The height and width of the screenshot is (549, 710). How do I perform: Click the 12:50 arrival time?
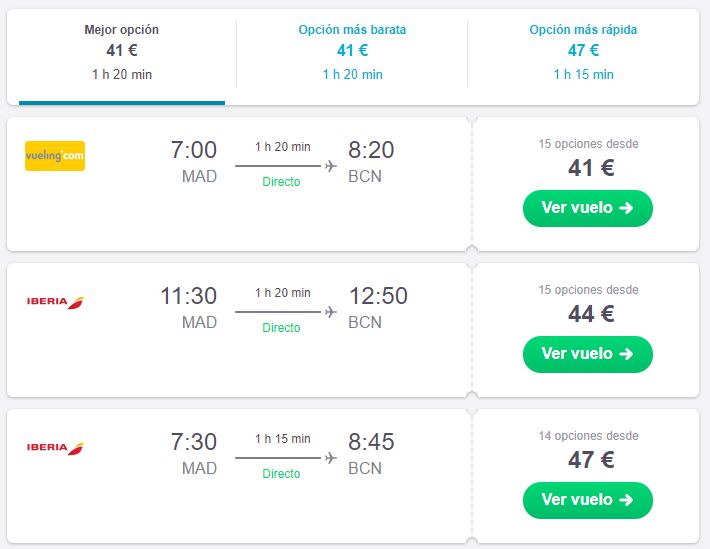(x=378, y=296)
